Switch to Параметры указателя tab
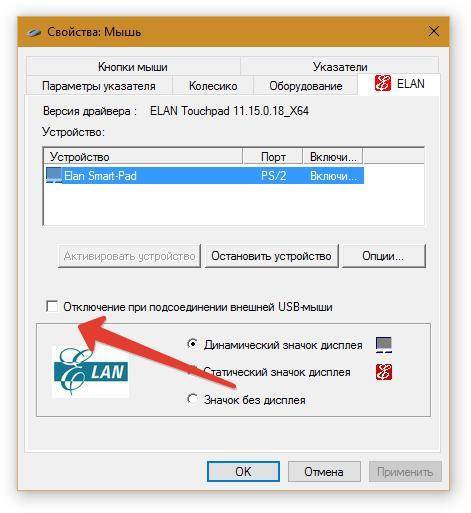 pos(99,86)
